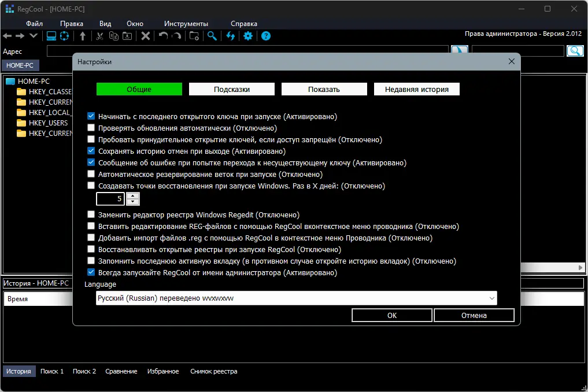Switch to the Недавняя история settings tab

pos(417,89)
